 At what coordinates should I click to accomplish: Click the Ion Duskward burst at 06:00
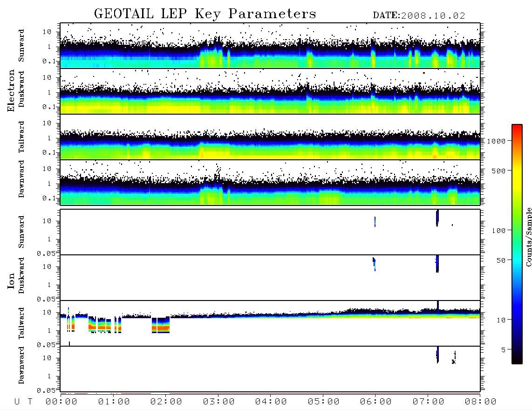click(x=374, y=264)
